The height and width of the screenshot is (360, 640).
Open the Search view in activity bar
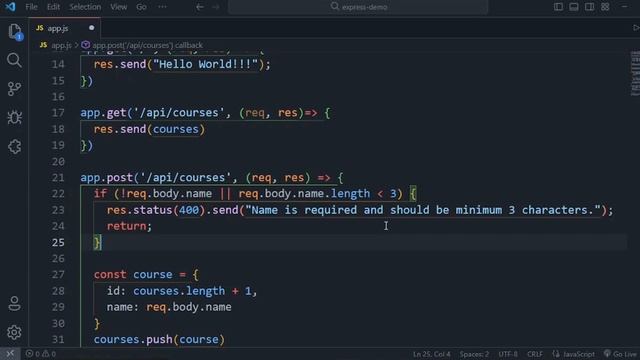tap(14, 60)
